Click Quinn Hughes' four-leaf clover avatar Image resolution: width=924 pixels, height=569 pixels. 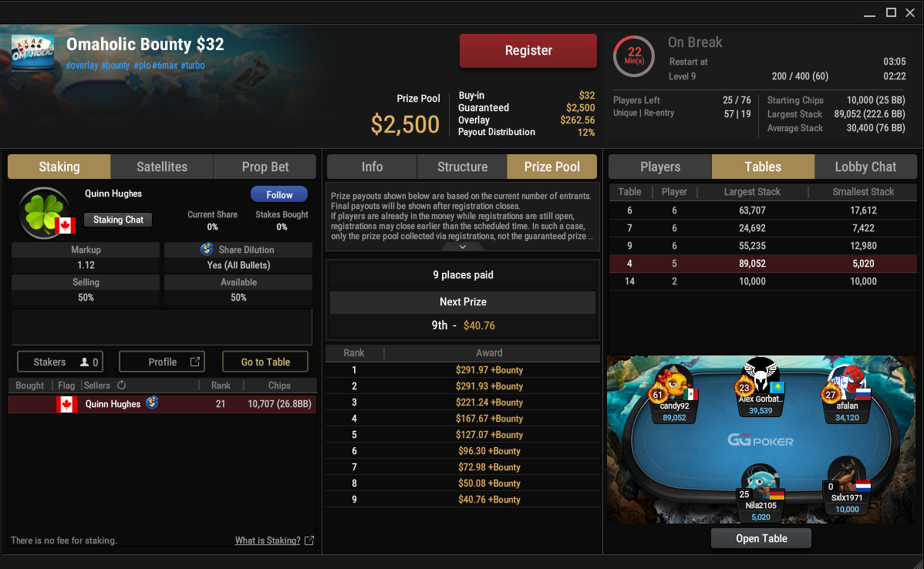tap(42, 213)
